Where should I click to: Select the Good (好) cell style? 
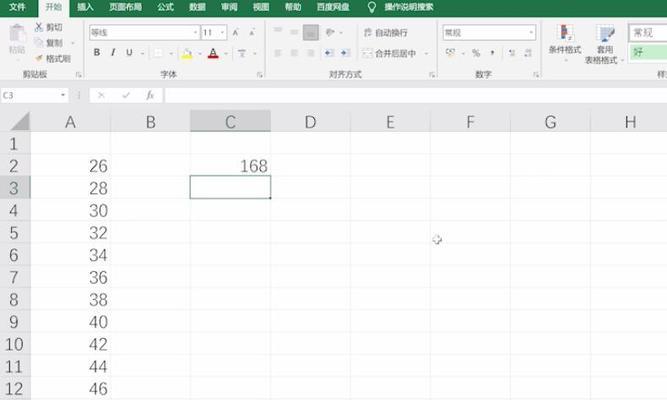[x=647, y=52]
